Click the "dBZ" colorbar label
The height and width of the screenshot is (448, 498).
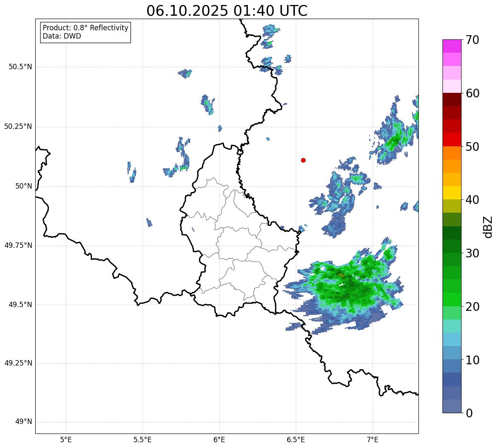(488, 227)
